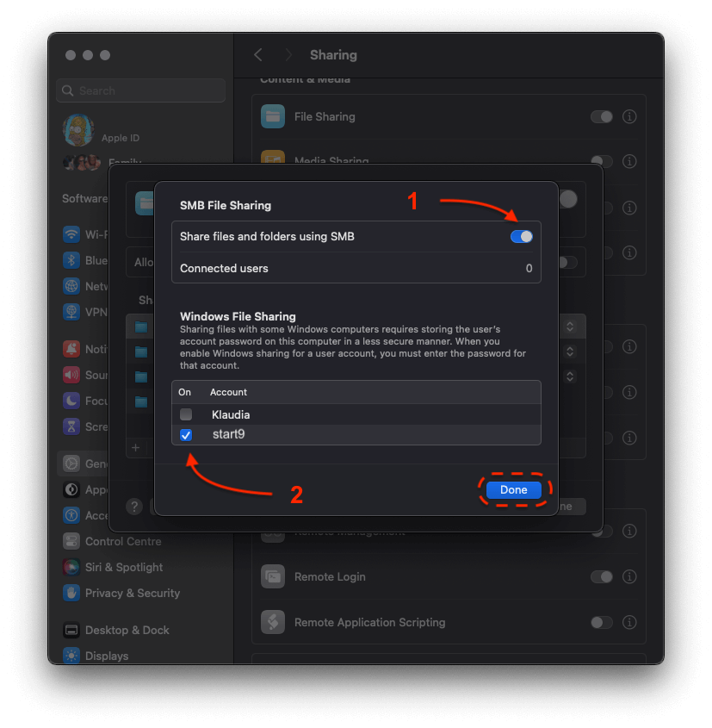Go back using the left chevron
The height and width of the screenshot is (728, 712).
(257, 55)
